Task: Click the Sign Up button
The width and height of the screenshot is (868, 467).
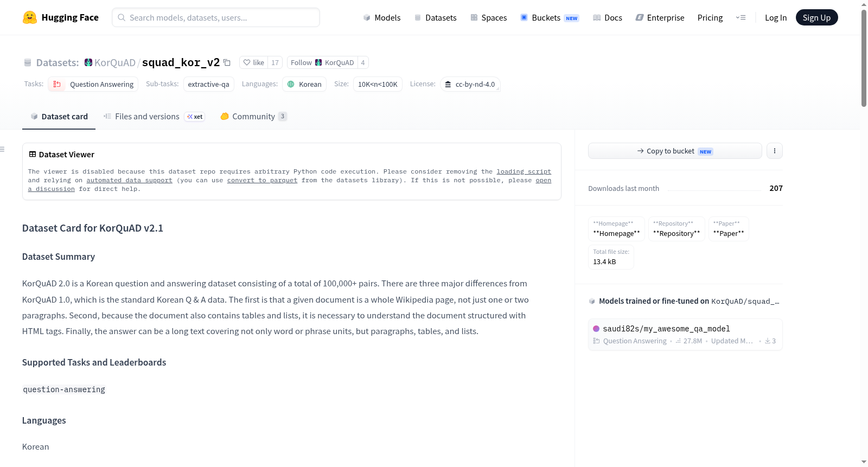Action: coord(816,17)
